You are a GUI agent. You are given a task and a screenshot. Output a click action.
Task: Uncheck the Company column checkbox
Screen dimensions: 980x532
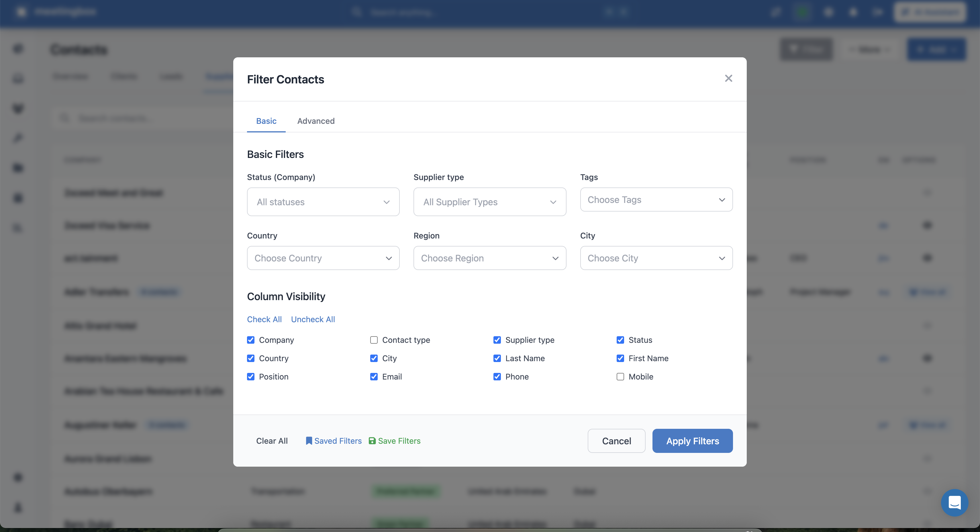point(251,340)
